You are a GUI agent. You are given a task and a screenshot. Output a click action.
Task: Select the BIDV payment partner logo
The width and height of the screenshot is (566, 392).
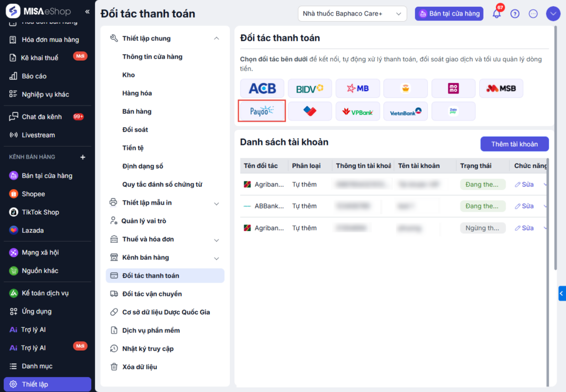tap(310, 88)
